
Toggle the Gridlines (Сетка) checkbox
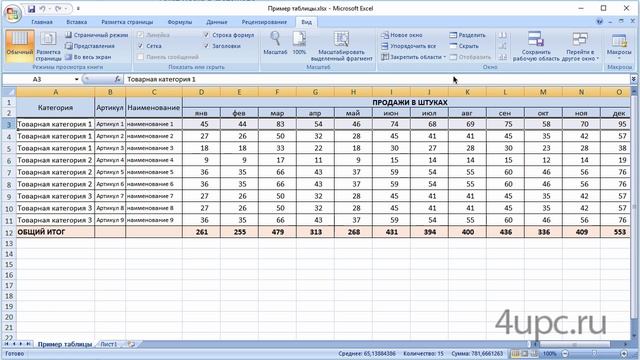[x=140, y=46]
